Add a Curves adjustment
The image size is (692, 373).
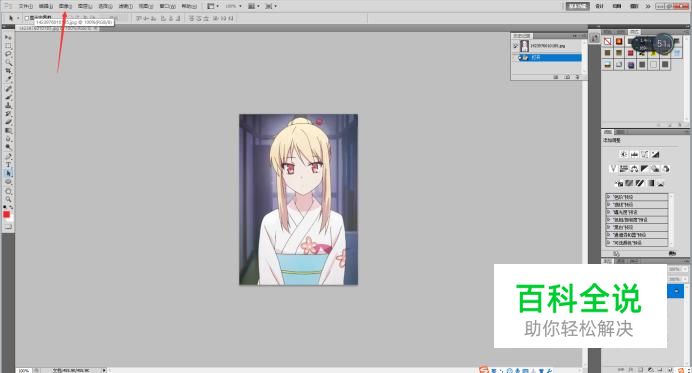click(x=645, y=154)
